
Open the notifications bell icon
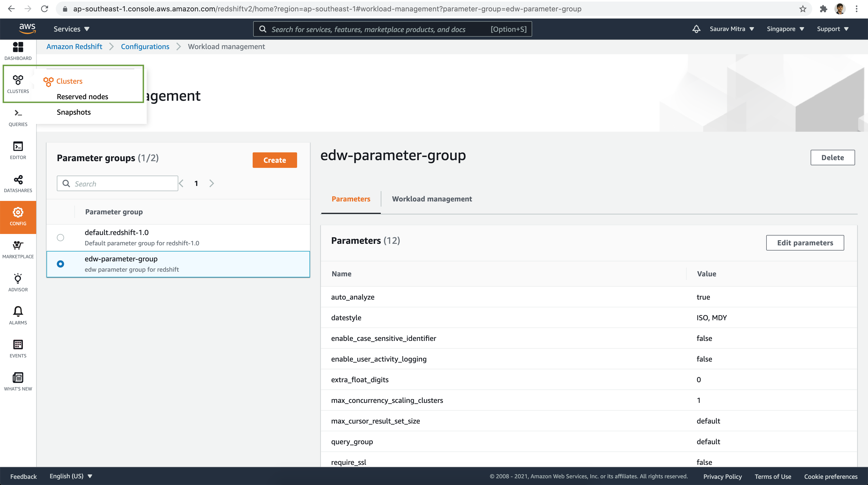tap(696, 29)
